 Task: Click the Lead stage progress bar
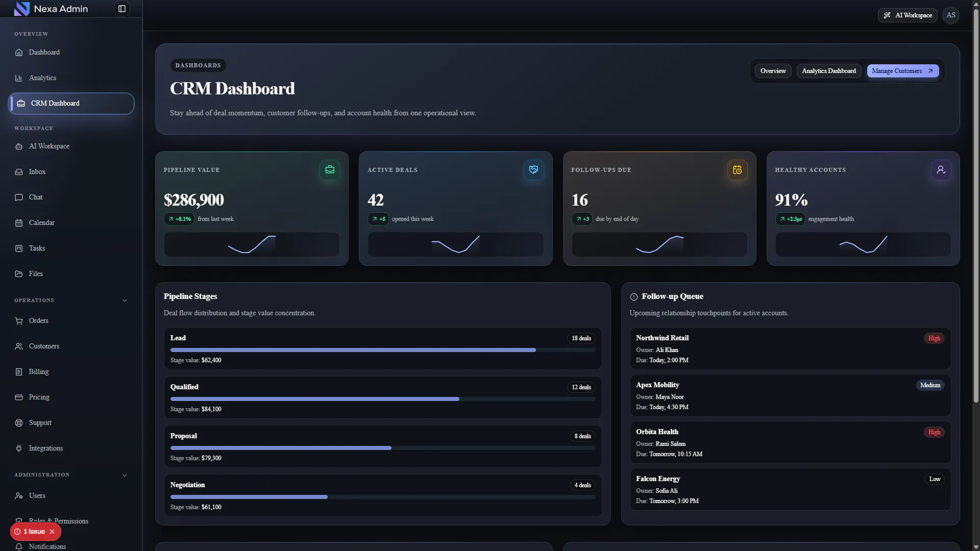(x=383, y=350)
